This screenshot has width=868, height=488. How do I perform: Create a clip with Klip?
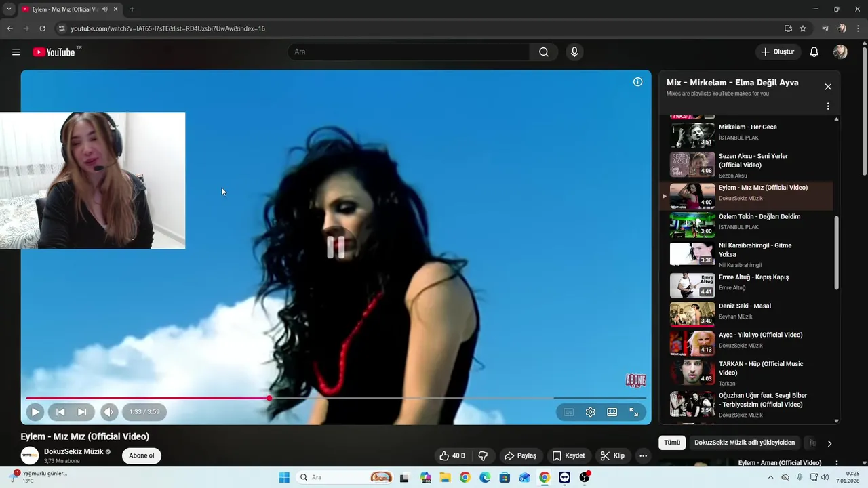612,455
